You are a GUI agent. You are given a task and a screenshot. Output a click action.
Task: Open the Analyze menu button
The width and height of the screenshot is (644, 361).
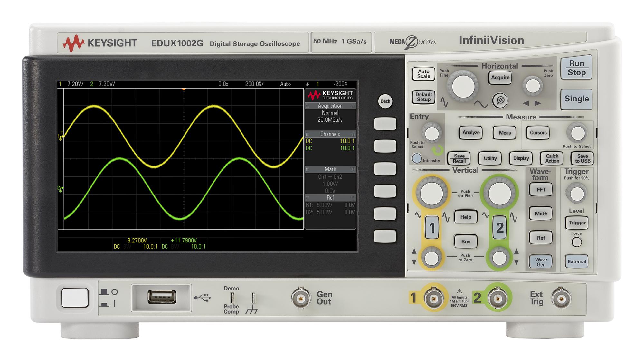471,132
